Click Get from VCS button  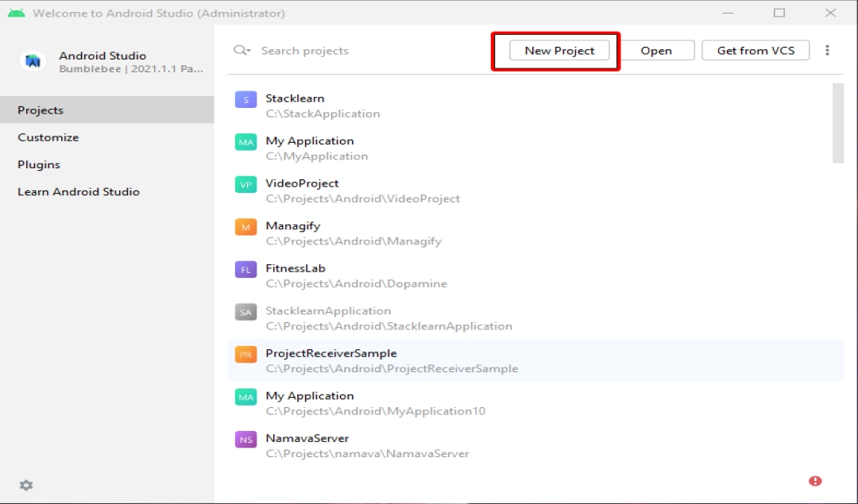[756, 50]
